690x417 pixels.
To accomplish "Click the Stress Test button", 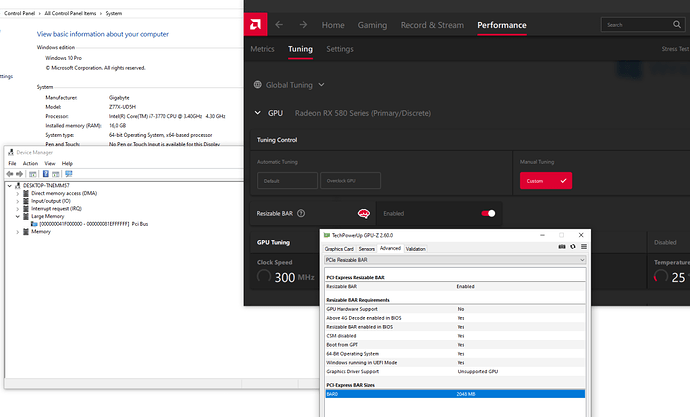I will click(675, 49).
